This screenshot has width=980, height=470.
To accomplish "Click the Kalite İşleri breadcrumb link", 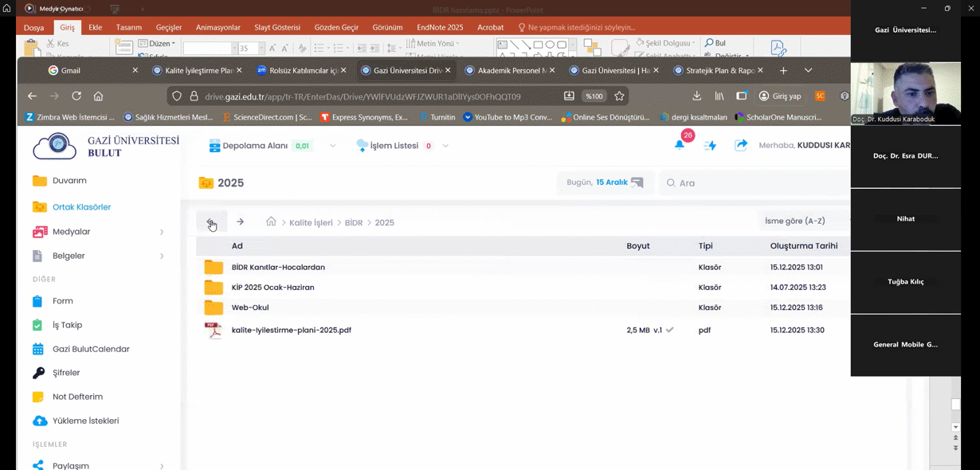I will [311, 223].
